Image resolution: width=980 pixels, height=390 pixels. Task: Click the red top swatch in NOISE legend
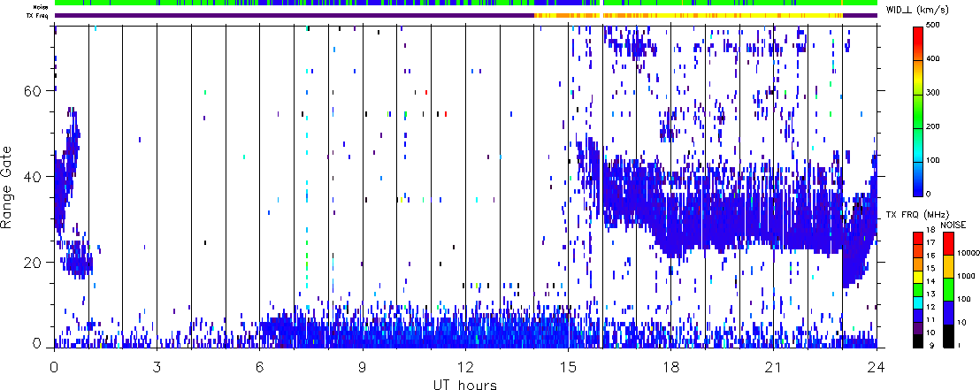[x=948, y=243]
